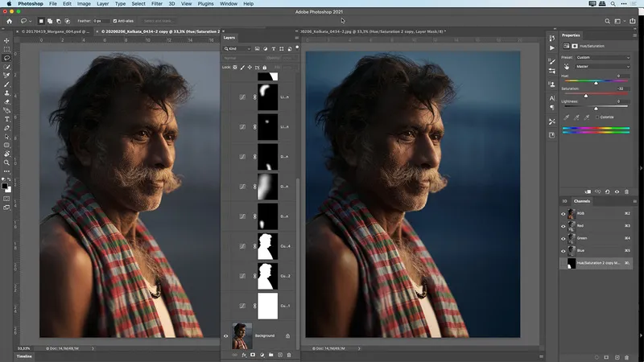Select the Brush tool
Image resolution: width=644 pixels, height=362 pixels.
coord(6,84)
